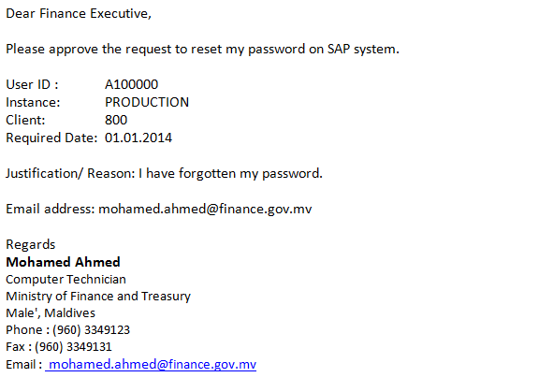Select the Required Date 01.01.2014
Viewport: 539px width, 392px height.
point(138,138)
